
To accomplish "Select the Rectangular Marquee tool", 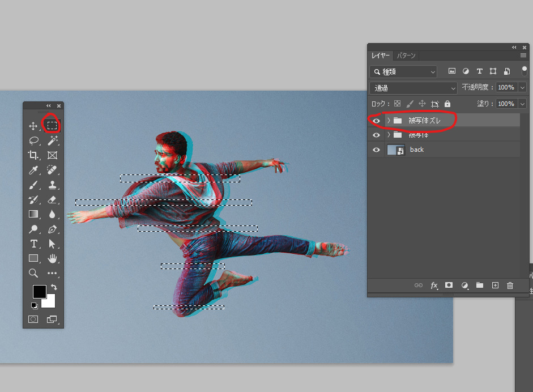I will click(52, 125).
